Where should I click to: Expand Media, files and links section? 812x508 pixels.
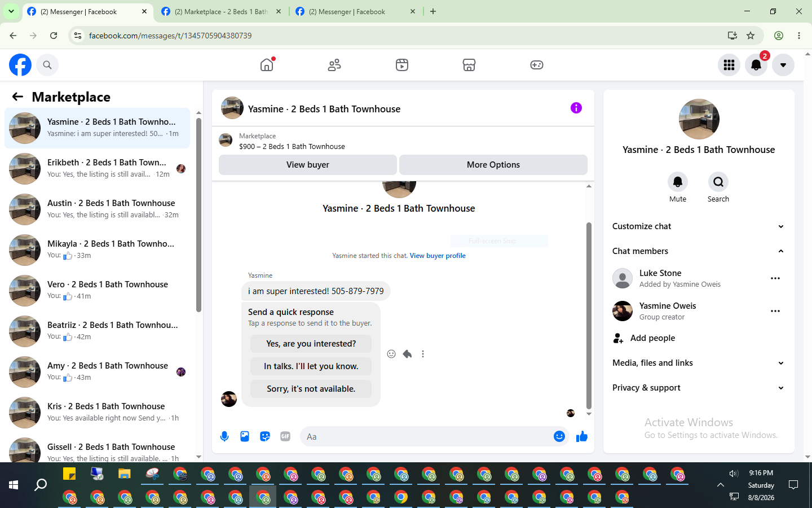tap(699, 363)
